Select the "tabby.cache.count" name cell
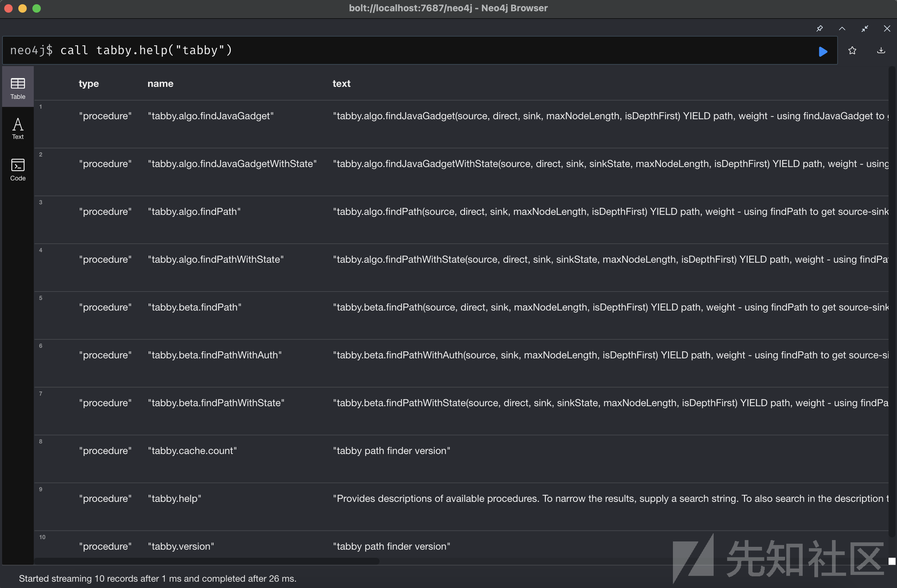 pyautogui.click(x=192, y=451)
